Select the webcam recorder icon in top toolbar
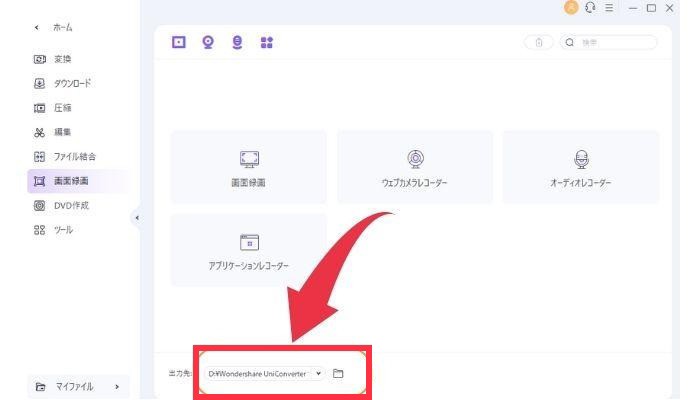 208,42
